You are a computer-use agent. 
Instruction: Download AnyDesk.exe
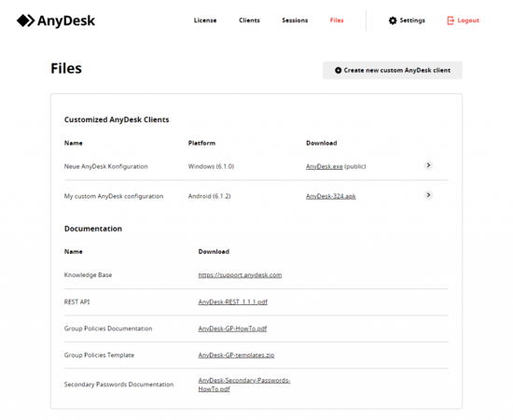pos(325,166)
